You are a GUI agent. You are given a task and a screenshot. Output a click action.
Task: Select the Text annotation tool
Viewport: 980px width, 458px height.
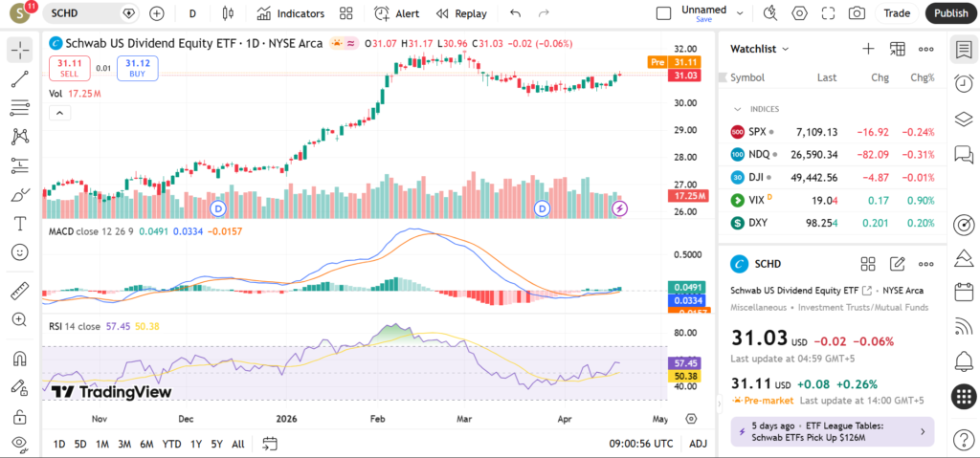[x=19, y=224]
